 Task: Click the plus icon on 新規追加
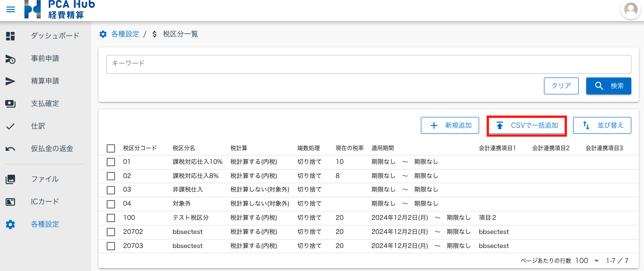(x=434, y=125)
